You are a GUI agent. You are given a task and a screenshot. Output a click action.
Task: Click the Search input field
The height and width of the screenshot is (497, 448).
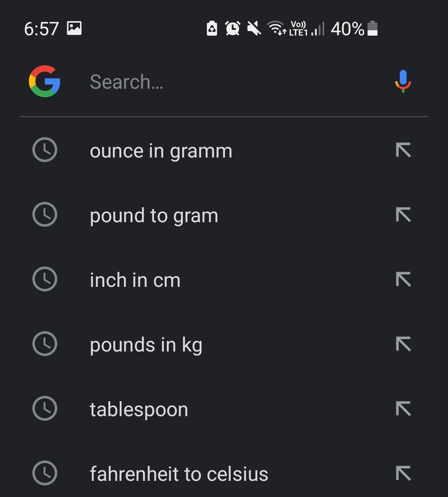(232, 82)
